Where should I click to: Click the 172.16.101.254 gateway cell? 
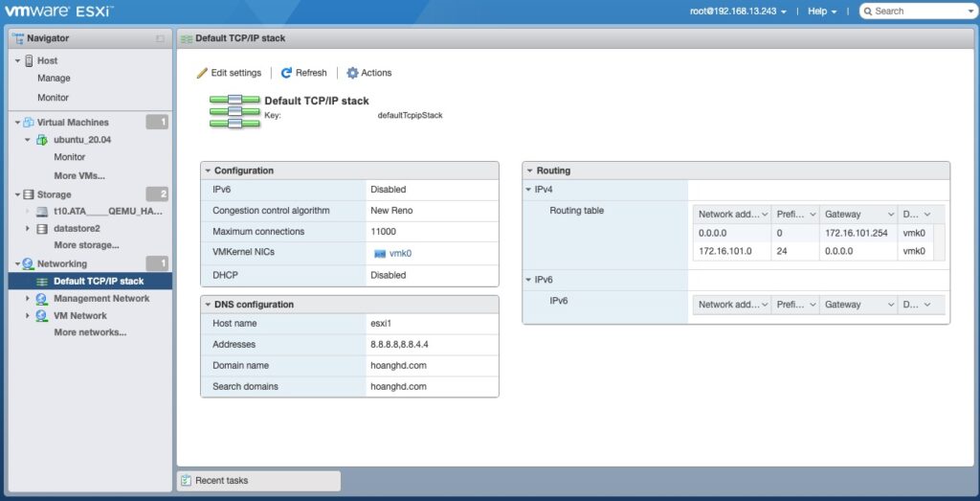[857, 234]
